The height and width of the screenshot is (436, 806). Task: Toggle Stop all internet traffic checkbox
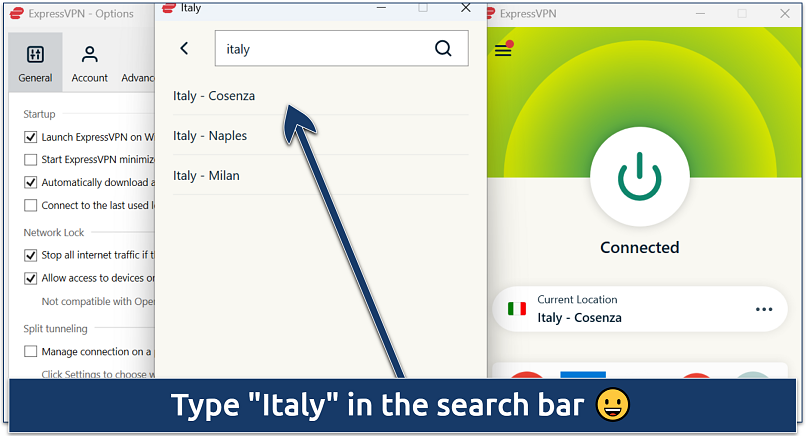pos(31,255)
